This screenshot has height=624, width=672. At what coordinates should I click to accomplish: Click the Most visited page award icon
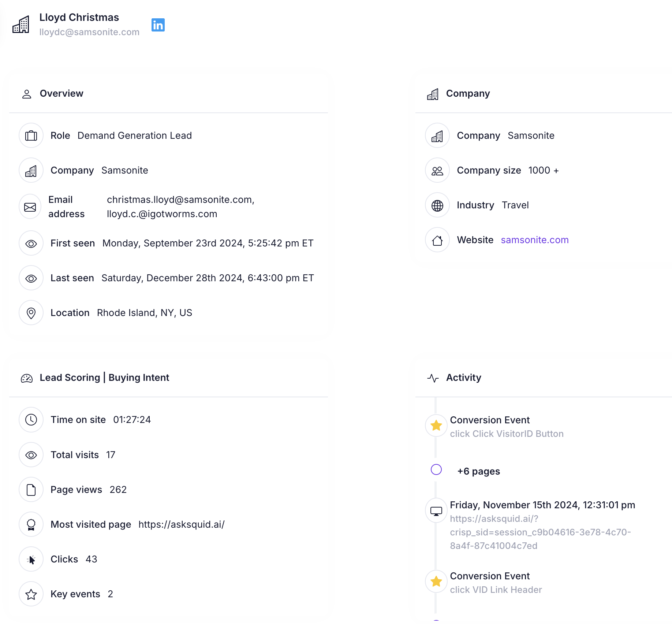tap(31, 525)
